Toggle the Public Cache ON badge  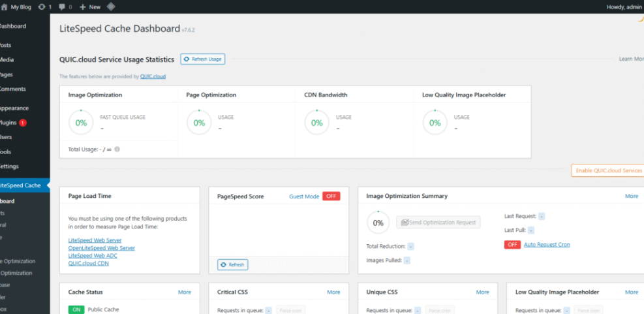tap(76, 309)
